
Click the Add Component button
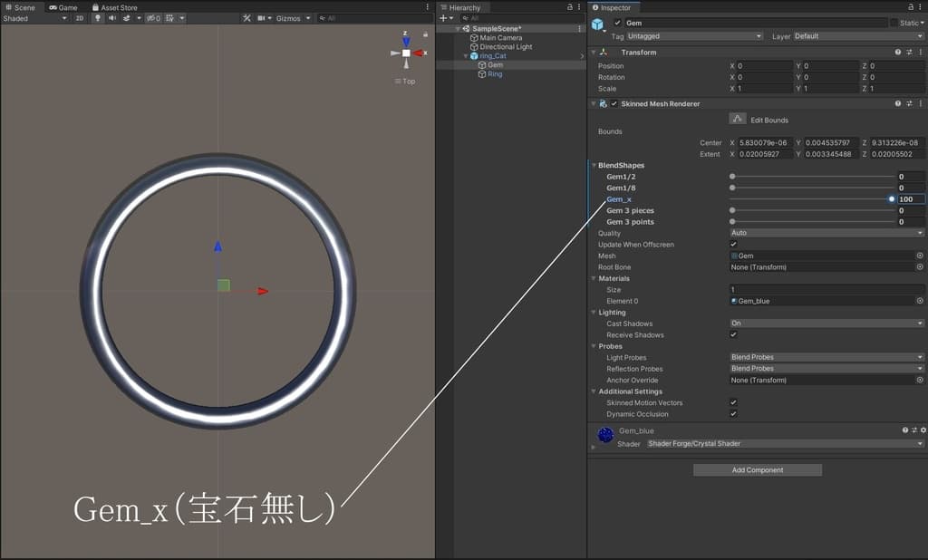(757, 469)
